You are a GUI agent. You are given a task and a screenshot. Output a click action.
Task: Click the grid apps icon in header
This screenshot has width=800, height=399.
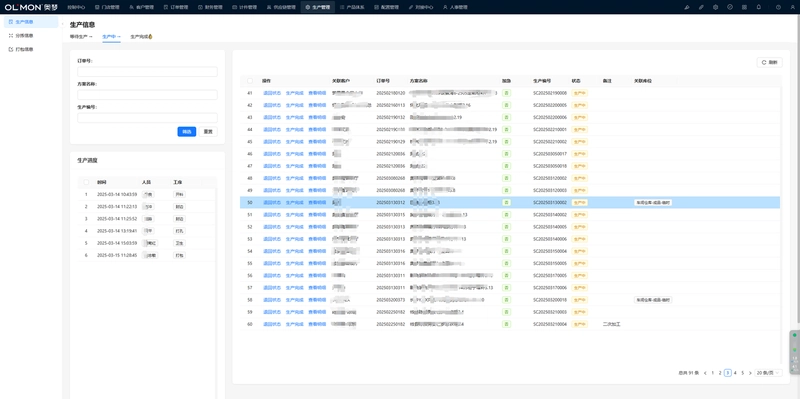pos(744,7)
